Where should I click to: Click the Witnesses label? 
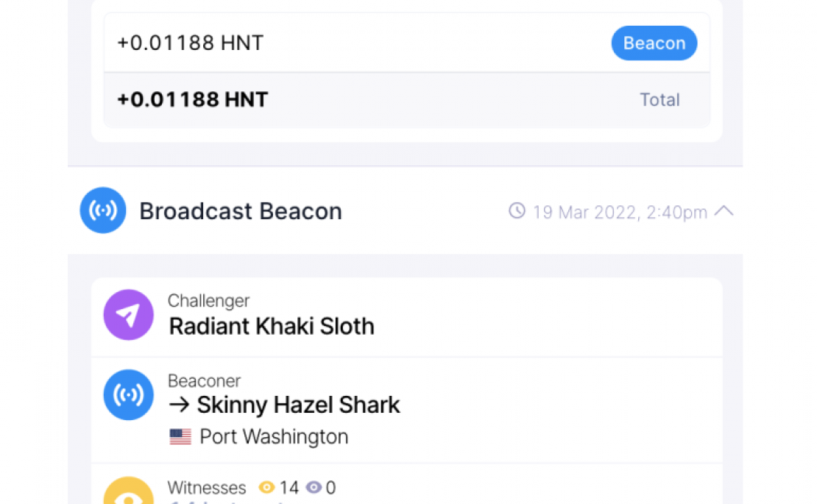point(207,488)
